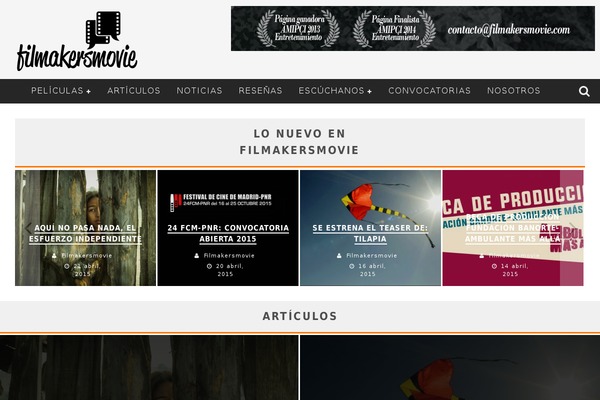Image resolution: width=600 pixels, height=400 pixels.
Task: Click the previous slide carousel arrow
Action: (x=28, y=228)
